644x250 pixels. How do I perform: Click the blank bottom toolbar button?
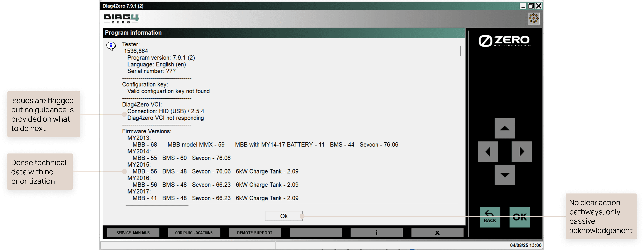click(x=315, y=233)
